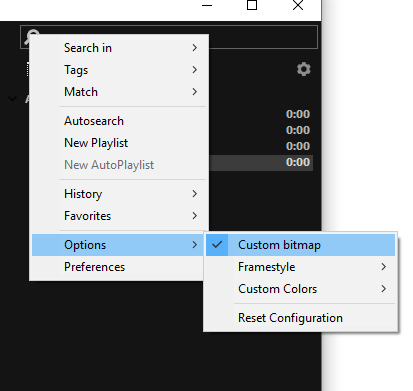The image size is (413, 391).
Task: Open the Match submenu
Action: click(x=119, y=92)
